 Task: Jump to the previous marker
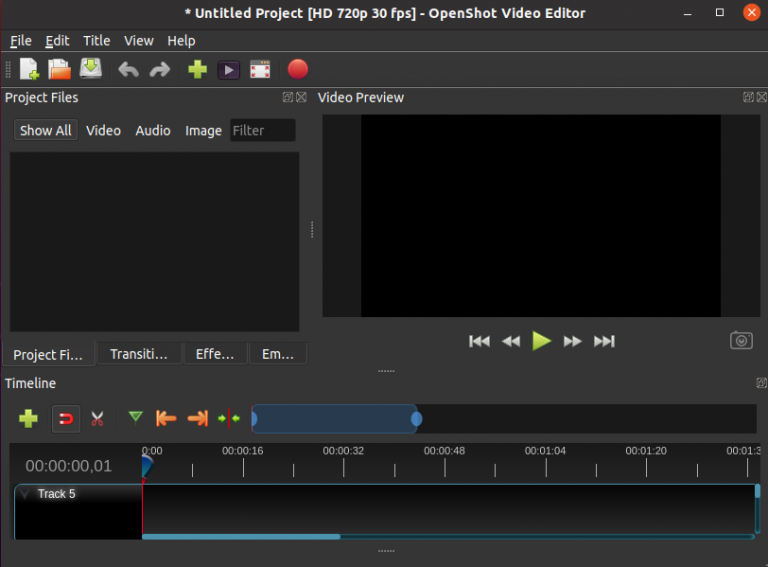(x=166, y=418)
